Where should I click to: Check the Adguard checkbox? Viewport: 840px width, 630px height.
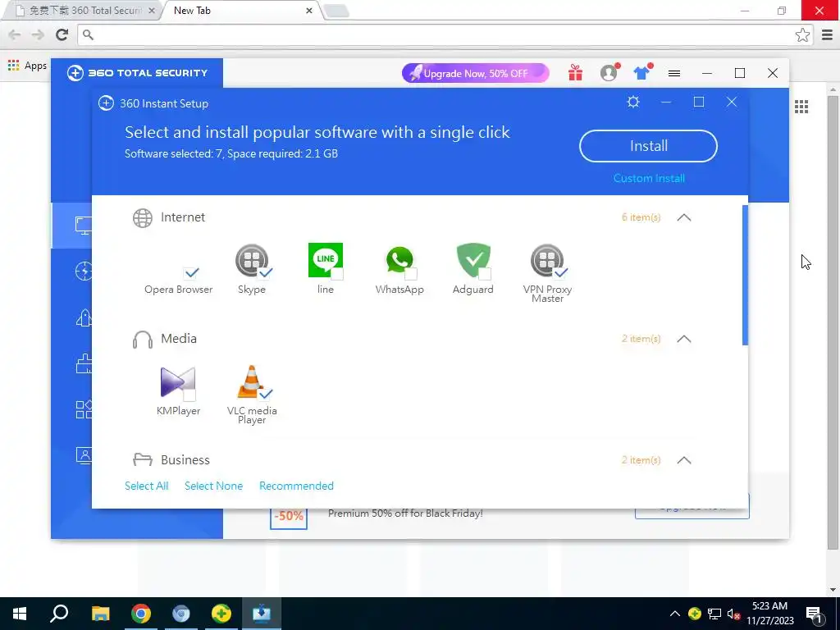click(485, 274)
